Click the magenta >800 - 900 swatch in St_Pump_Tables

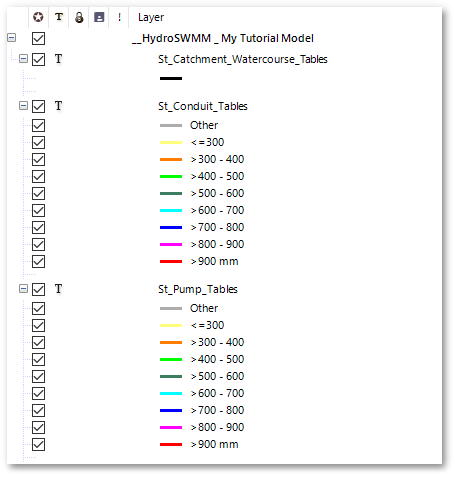[x=171, y=428]
